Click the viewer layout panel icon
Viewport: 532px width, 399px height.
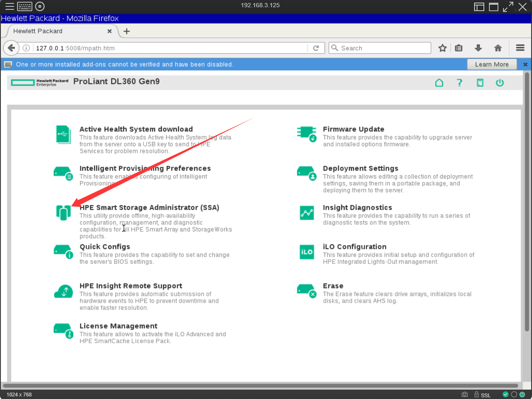coord(479,6)
